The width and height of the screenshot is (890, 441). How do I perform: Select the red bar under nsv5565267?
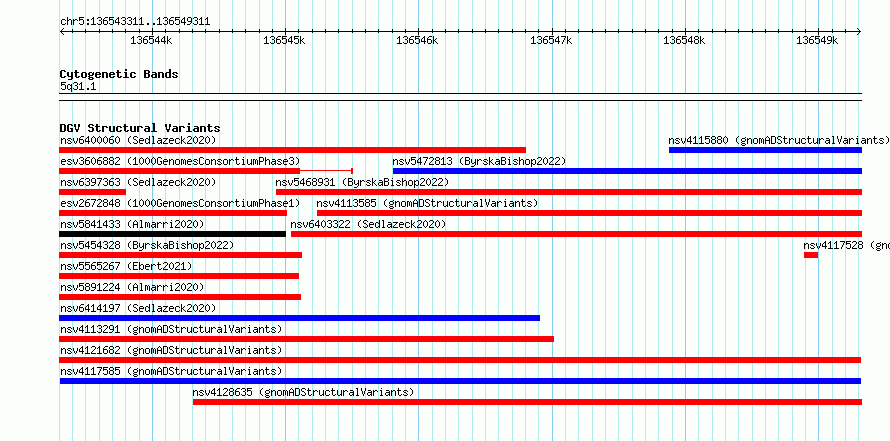(179, 276)
